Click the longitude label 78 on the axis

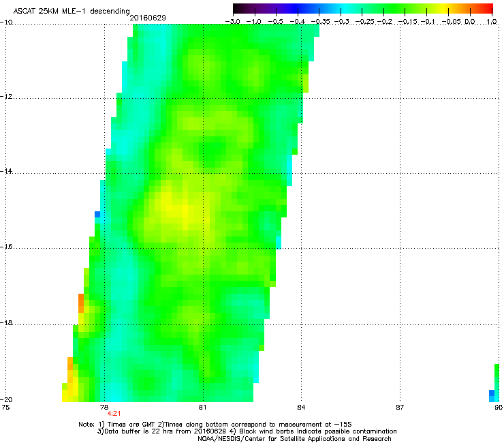click(x=104, y=408)
